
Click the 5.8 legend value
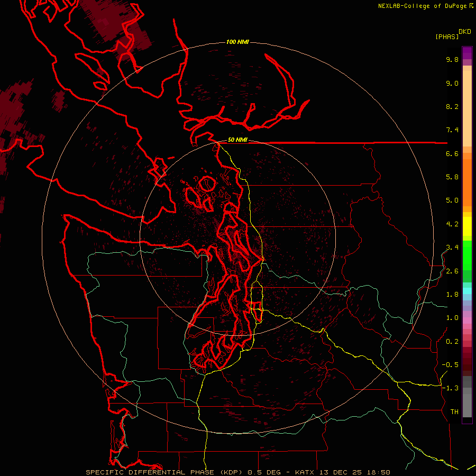coord(452,177)
